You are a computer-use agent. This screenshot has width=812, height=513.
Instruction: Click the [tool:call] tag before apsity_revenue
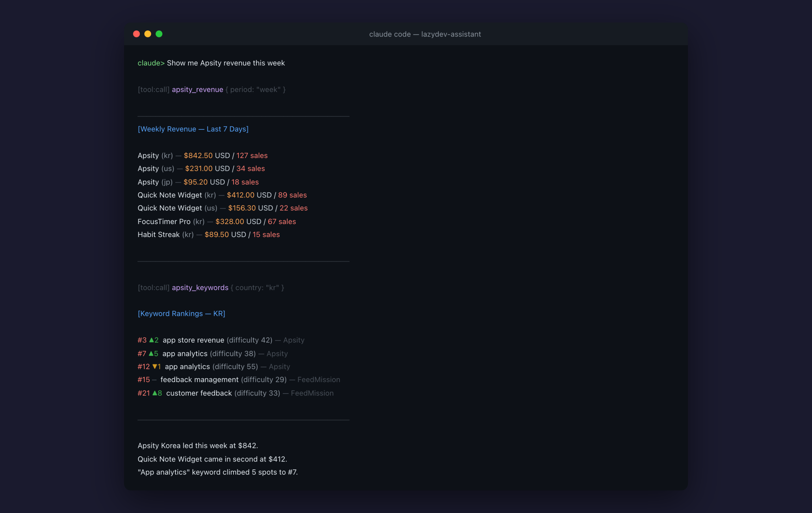tap(154, 90)
